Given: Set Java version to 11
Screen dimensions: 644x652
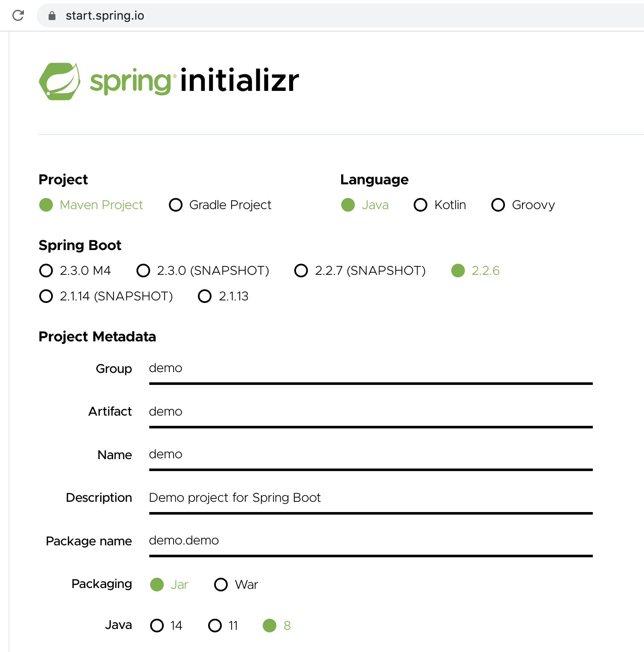Looking at the screenshot, I should click(223, 626).
